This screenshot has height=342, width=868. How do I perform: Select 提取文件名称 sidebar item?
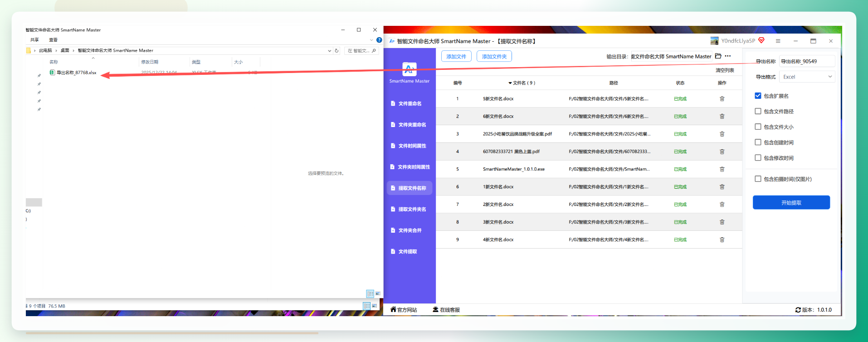[x=410, y=188]
